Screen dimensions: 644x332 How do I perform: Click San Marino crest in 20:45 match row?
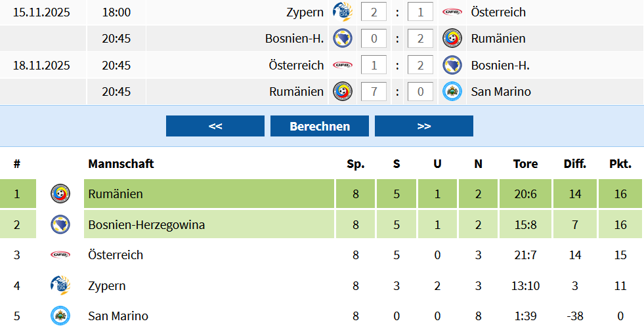point(452,92)
